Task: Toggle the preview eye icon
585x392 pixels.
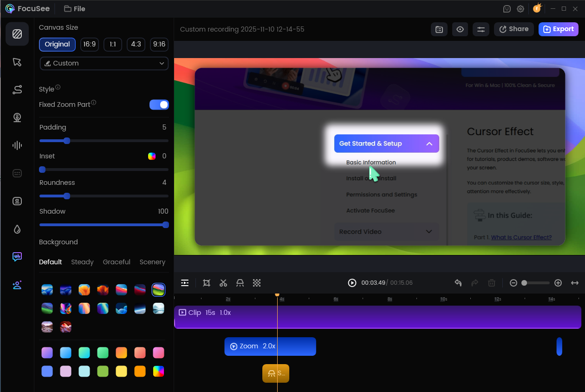Action: click(460, 29)
